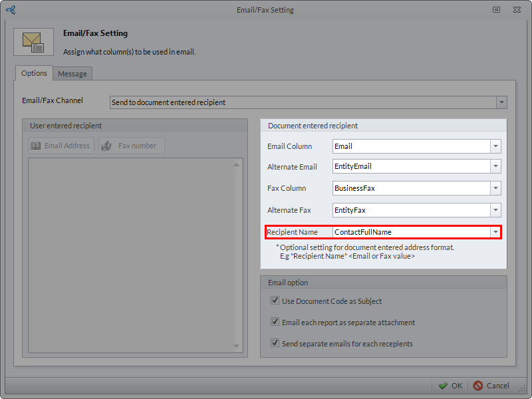Disable Send separate emails for each recipients
Screen dimensions: 532x399
click(x=275, y=343)
